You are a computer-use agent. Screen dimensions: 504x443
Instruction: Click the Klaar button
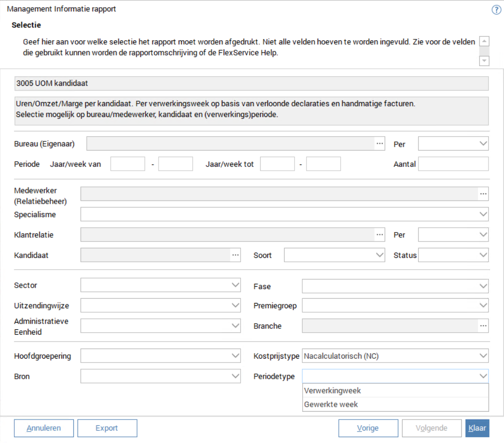tap(477, 428)
